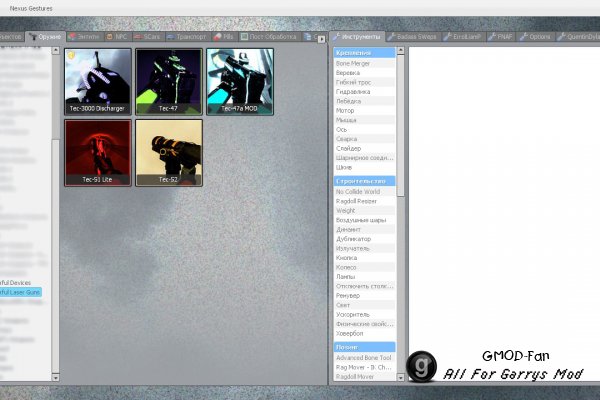Switch to the SCars tab
Image resolution: width=600 pixels, height=400 pixels.
148,37
